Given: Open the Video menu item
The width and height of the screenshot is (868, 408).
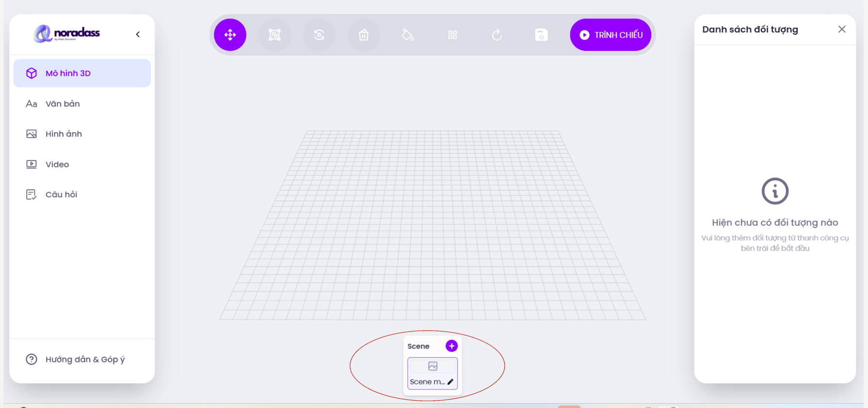Looking at the screenshot, I should pyautogui.click(x=82, y=164).
